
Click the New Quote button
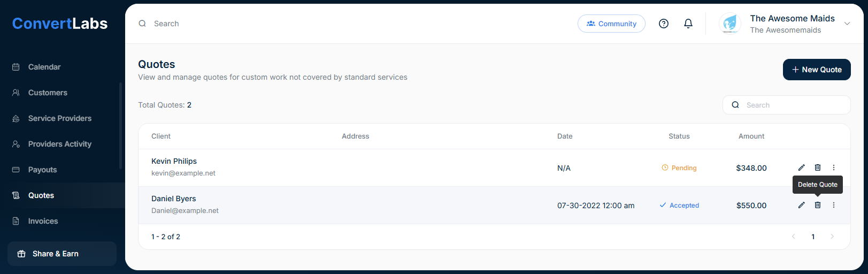point(817,70)
